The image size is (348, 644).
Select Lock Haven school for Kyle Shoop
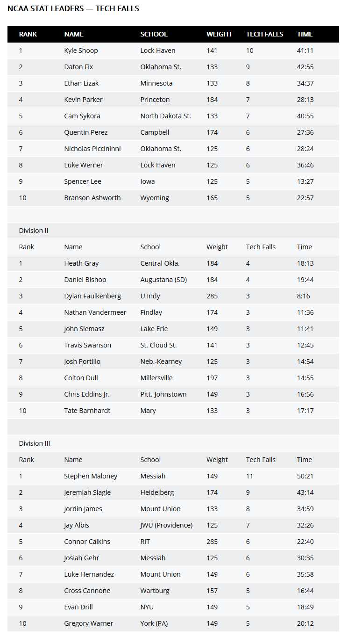(158, 51)
